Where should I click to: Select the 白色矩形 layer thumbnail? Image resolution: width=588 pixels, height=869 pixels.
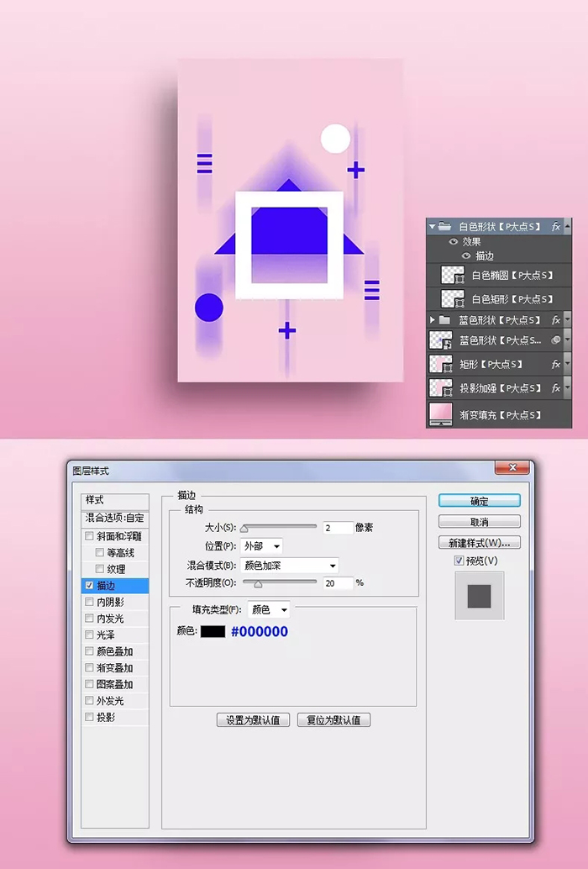coord(453,298)
